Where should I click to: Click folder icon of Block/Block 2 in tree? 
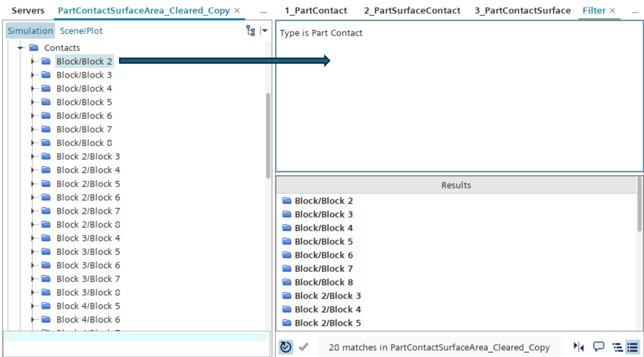click(46, 61)
